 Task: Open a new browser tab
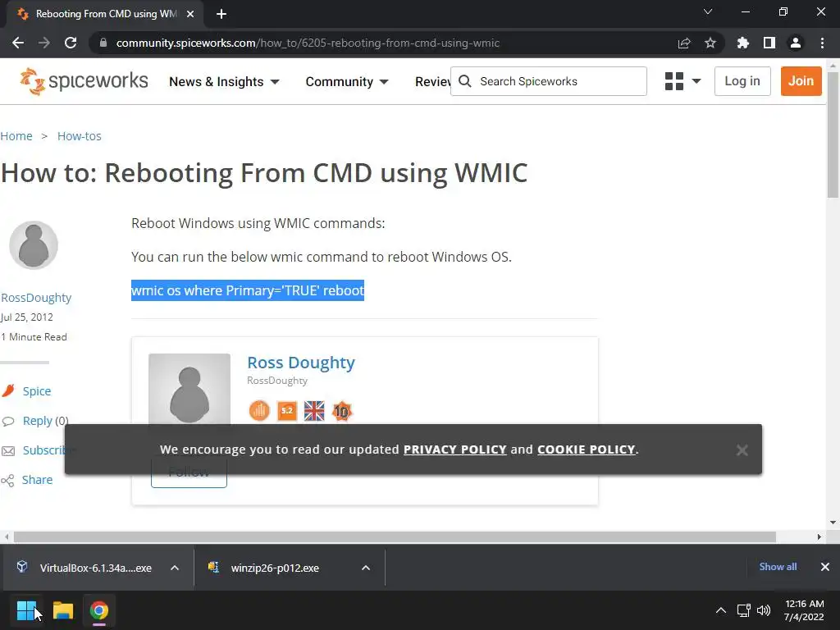tap(221, 14)
